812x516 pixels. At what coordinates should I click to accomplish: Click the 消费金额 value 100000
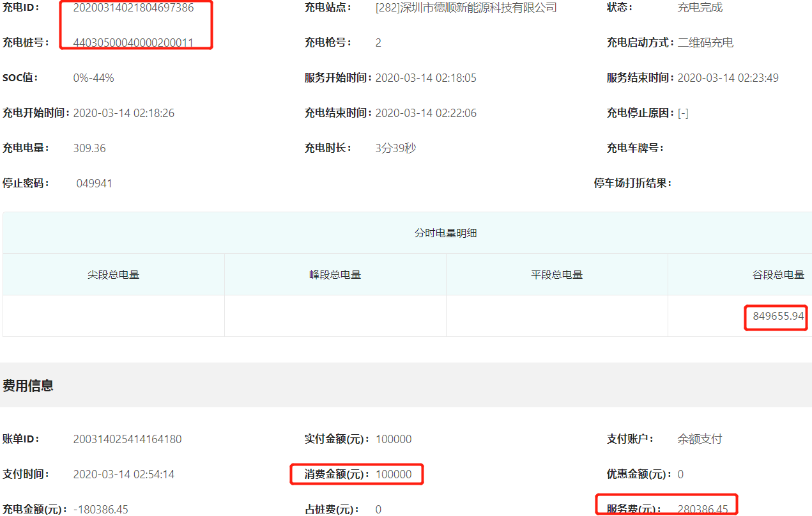tap(393, 474)
